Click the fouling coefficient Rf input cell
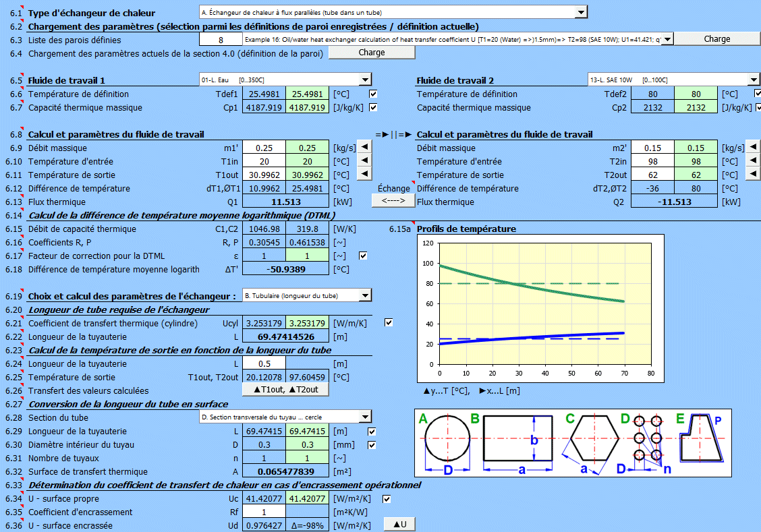This screenshot has height=532, width=761. tap(264, 512)
